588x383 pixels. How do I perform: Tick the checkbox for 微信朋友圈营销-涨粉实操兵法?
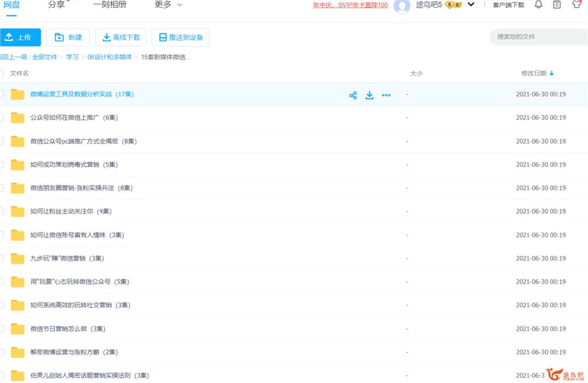point(2,188)
